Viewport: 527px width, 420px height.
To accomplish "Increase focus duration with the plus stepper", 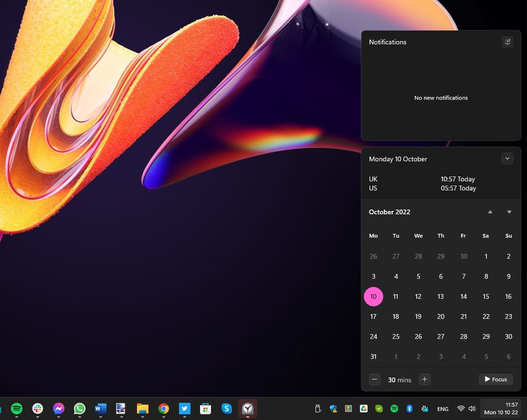I will [425, 379].
